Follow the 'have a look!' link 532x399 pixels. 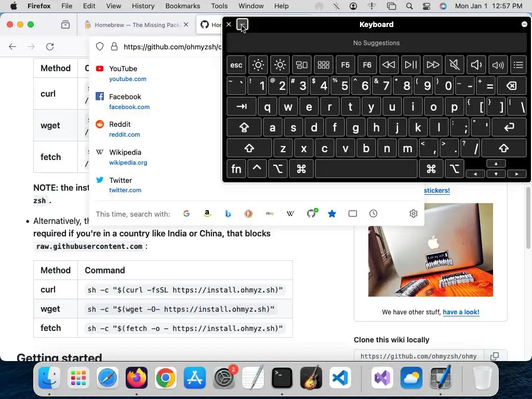pos(461,312)
